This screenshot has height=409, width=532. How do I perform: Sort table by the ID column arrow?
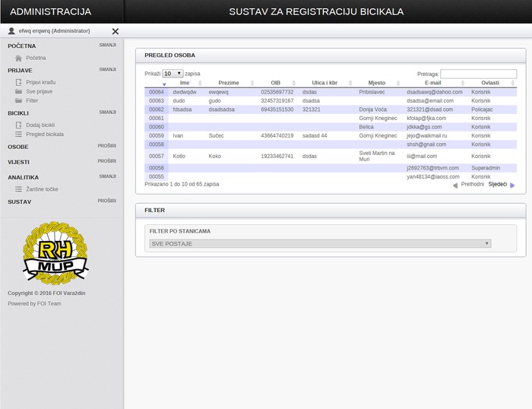[164, 84]
